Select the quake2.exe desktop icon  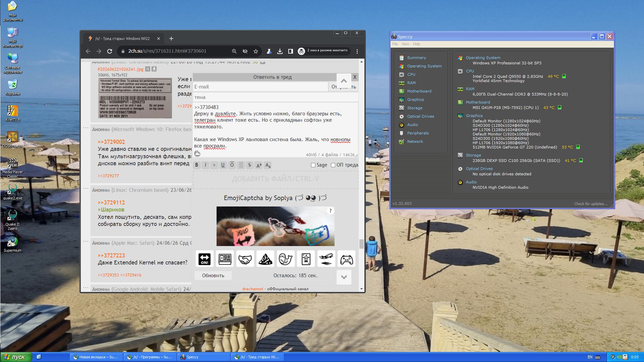point(12,192)
